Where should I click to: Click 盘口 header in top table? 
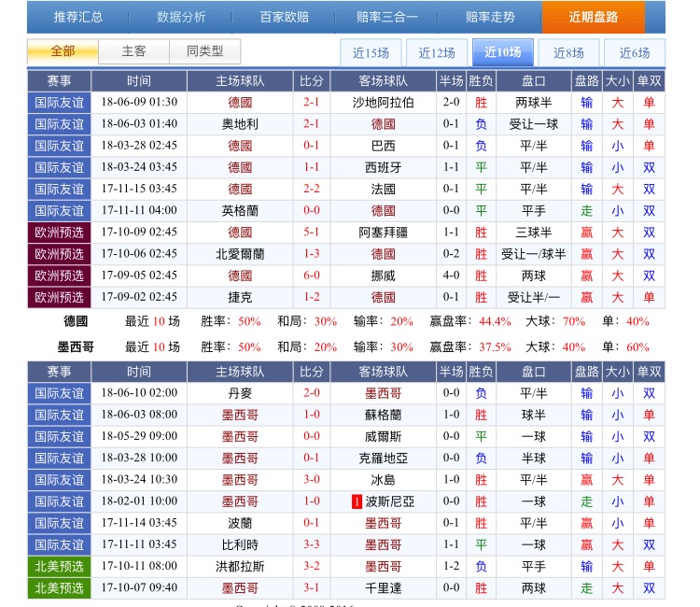[534, 81]
